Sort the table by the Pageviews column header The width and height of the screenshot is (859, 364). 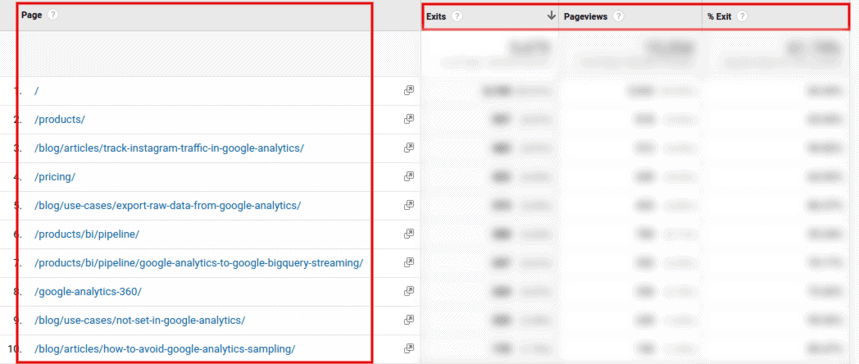click(585, 16)
